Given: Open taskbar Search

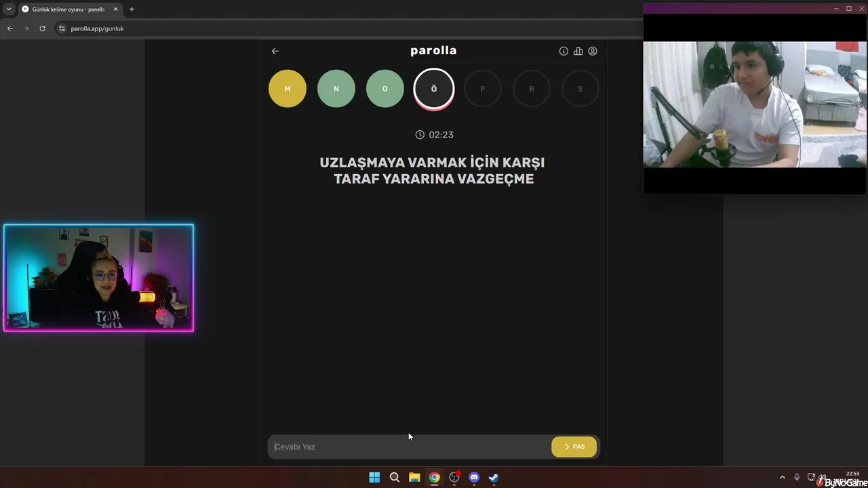Looking at the screenshot, I should [395, 477].
